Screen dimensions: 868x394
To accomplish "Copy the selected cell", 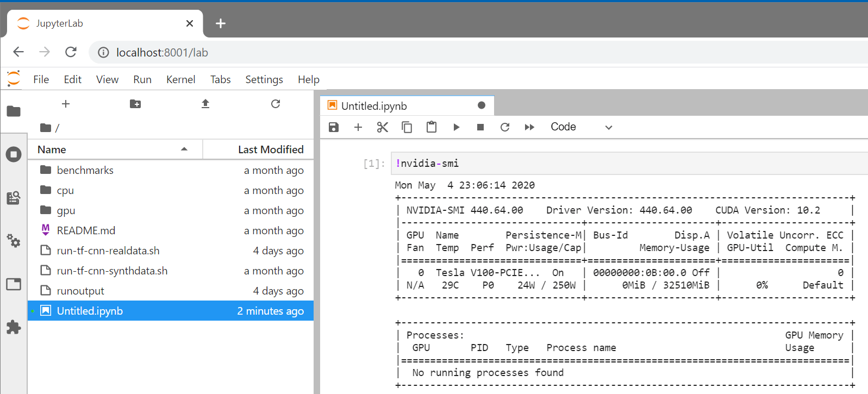I will (x=407, y=127).
